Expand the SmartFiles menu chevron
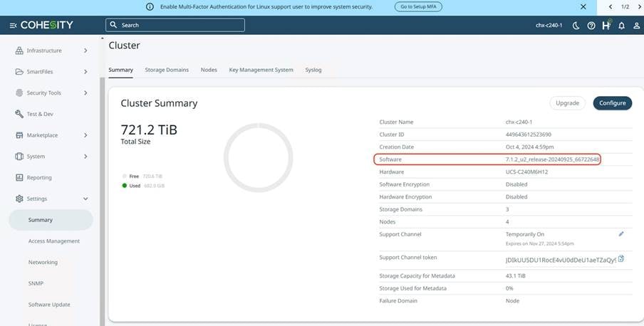644x326 pixels. [x=85, y=72]
